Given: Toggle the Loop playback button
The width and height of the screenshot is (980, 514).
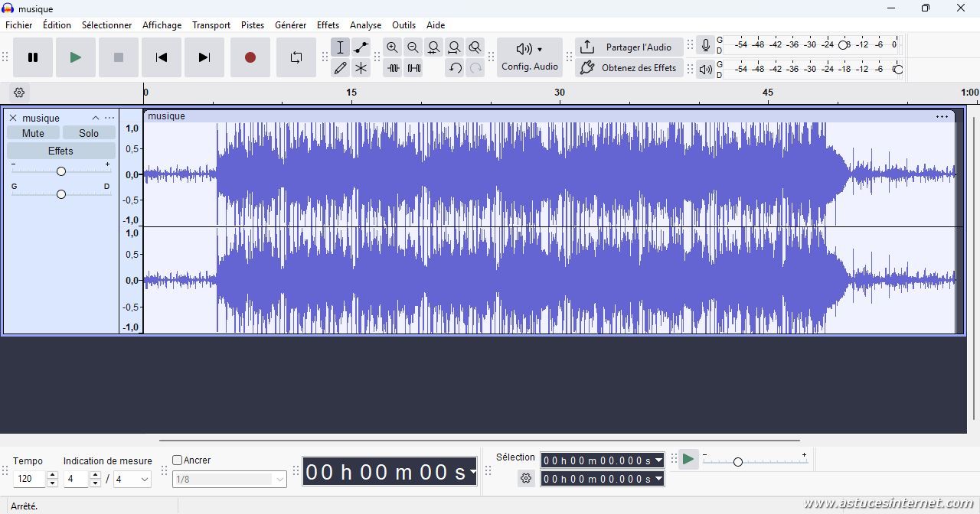Looking at the screenshot, I should pos(296,57).
